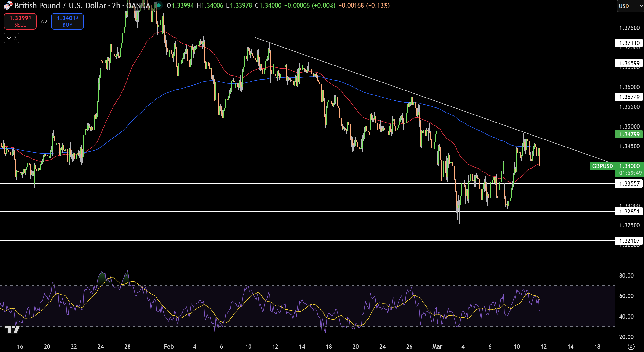This screenshot has width=644, height=352.
Task: Click the 1.34000 current price value
Action: (x=629, y=166)
